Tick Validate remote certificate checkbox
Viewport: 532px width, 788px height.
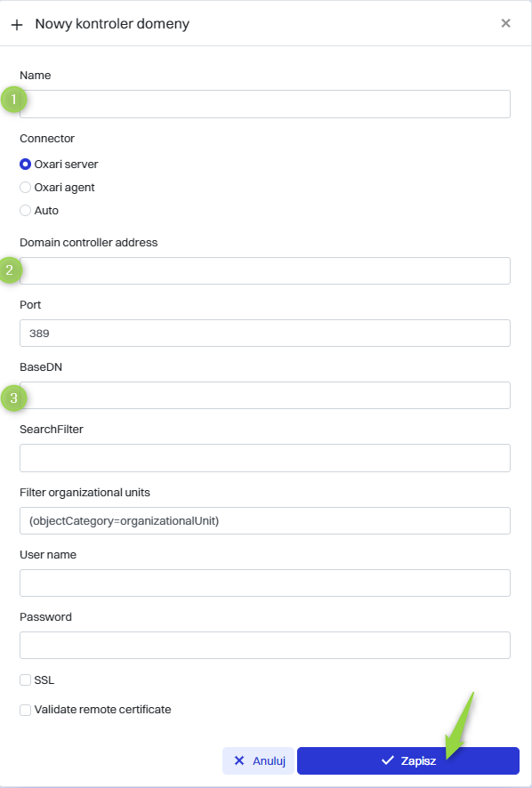(25, 710)
